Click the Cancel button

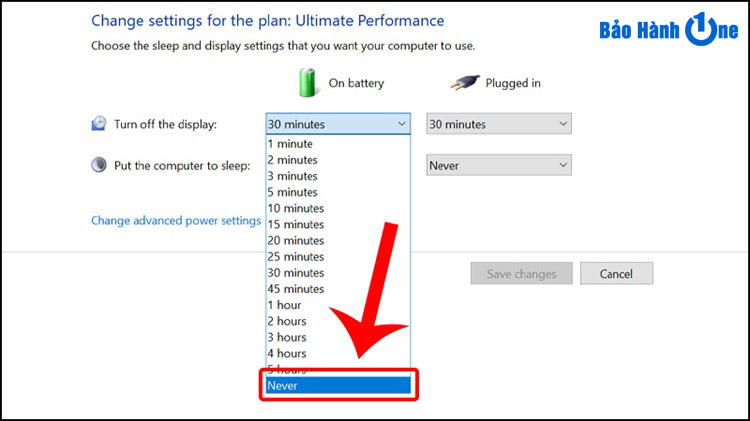[616, 273]
